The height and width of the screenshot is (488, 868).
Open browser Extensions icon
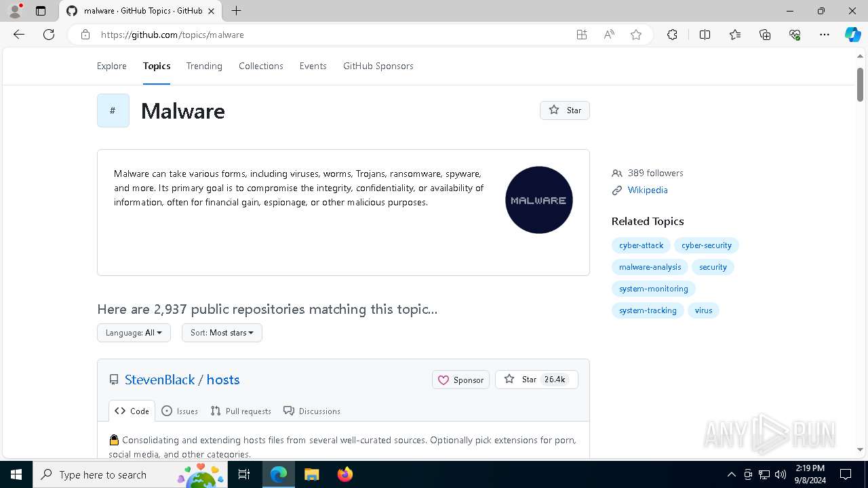[672, 35]
